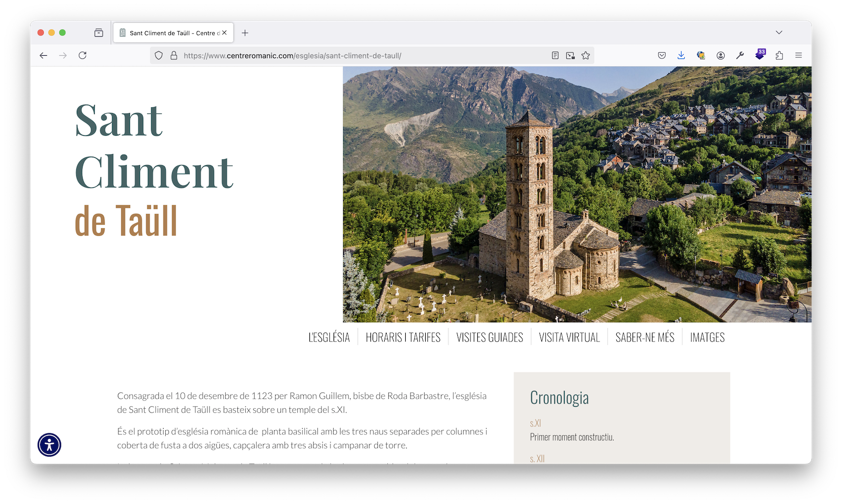Open picture-in-picture icon in address bar
The height and width of the screenshot is (504, 842).
(570, 55)
